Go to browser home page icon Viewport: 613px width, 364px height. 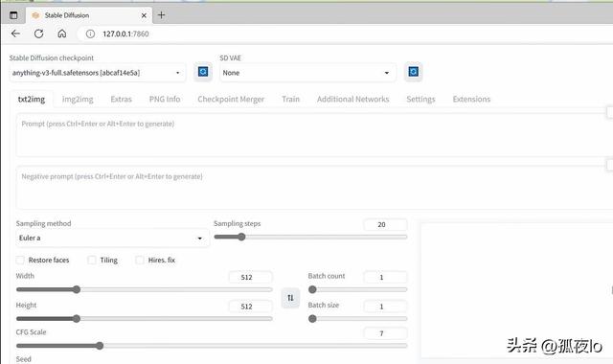(x=61, y=34)
